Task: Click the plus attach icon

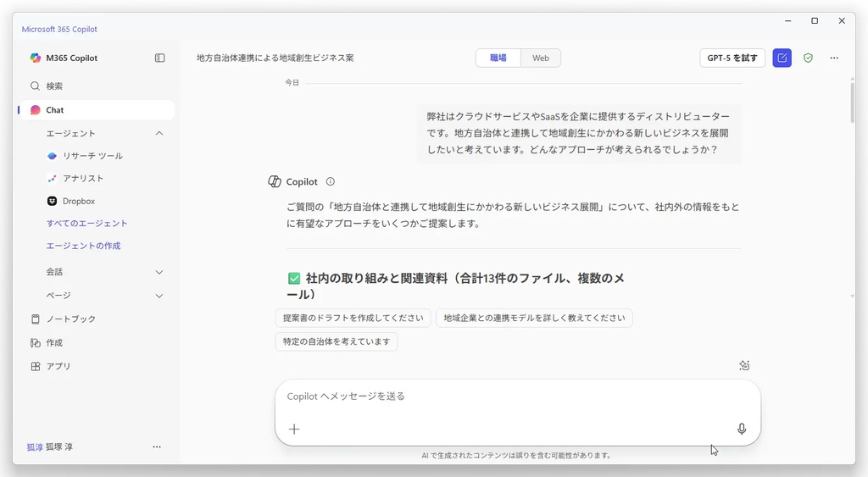Action: tap(294, 430)
